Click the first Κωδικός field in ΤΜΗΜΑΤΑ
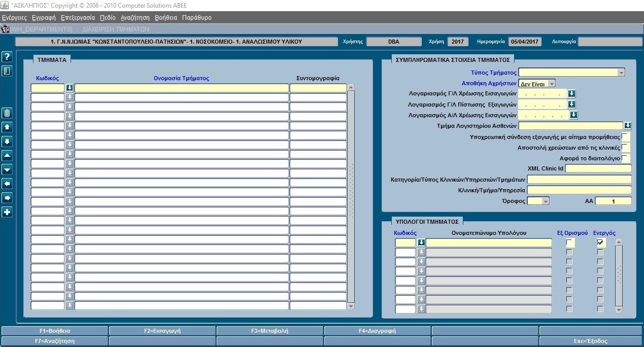This screenshot has height=347, width=644. [48, 88]
